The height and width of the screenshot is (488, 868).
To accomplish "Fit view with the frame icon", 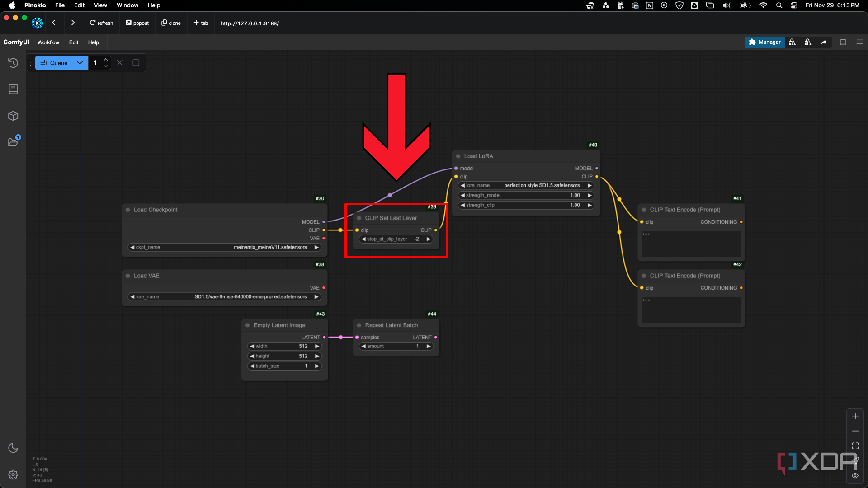I will (855, 446).
